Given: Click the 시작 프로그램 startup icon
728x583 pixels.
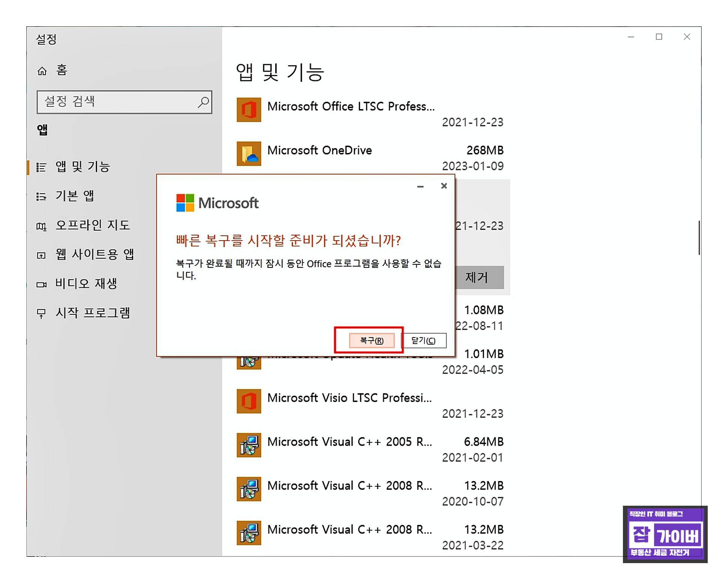Looking at the screenshot, I should click(x=41, y=313).
